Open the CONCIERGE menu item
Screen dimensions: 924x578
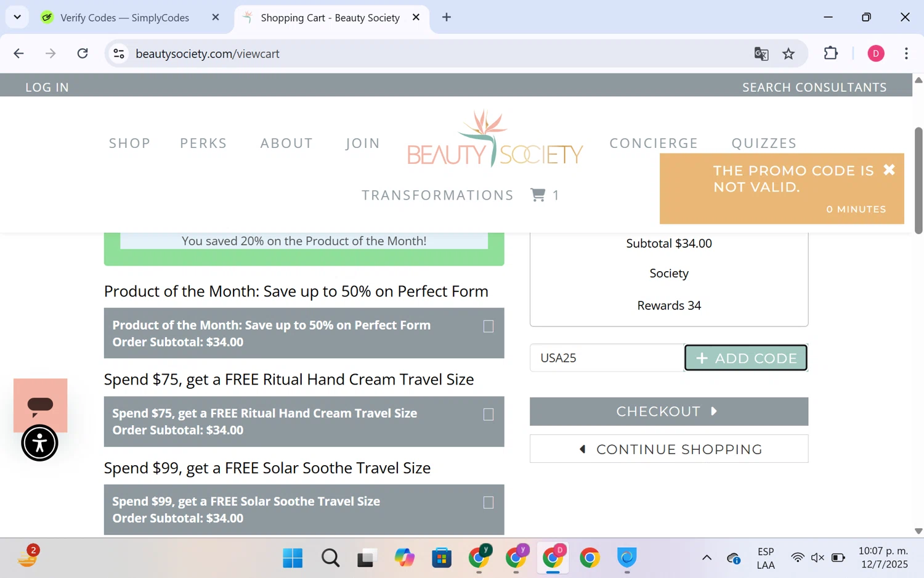tap(654, 143)
